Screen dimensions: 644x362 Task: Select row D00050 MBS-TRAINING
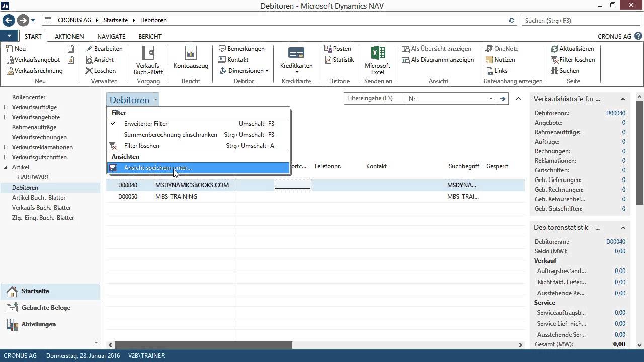[x=315, y=197]
